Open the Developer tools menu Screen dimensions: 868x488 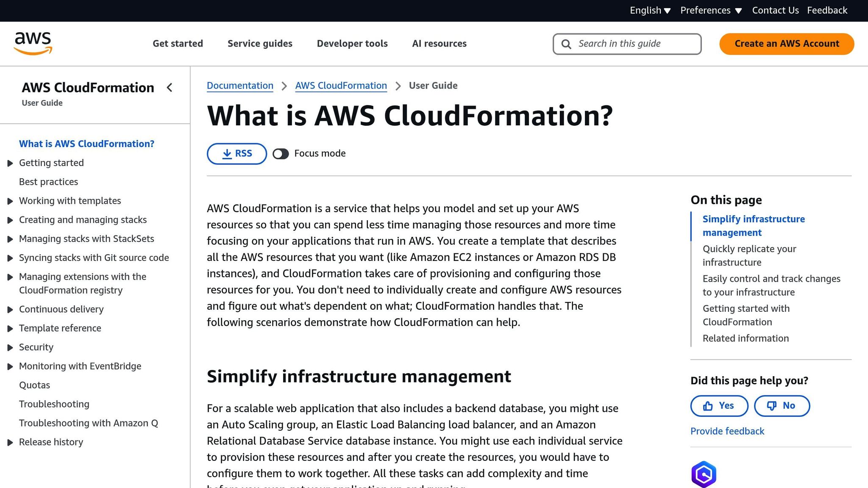pyautogui.click(x=352, y=44)
